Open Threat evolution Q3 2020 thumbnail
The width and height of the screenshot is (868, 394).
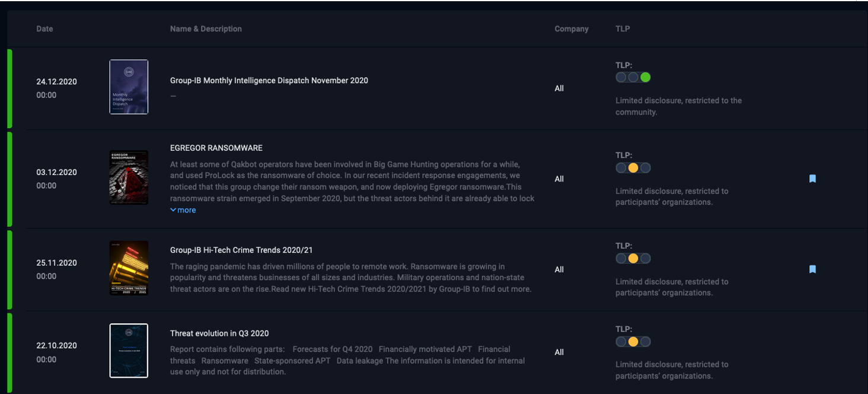[x=129, y=351]
